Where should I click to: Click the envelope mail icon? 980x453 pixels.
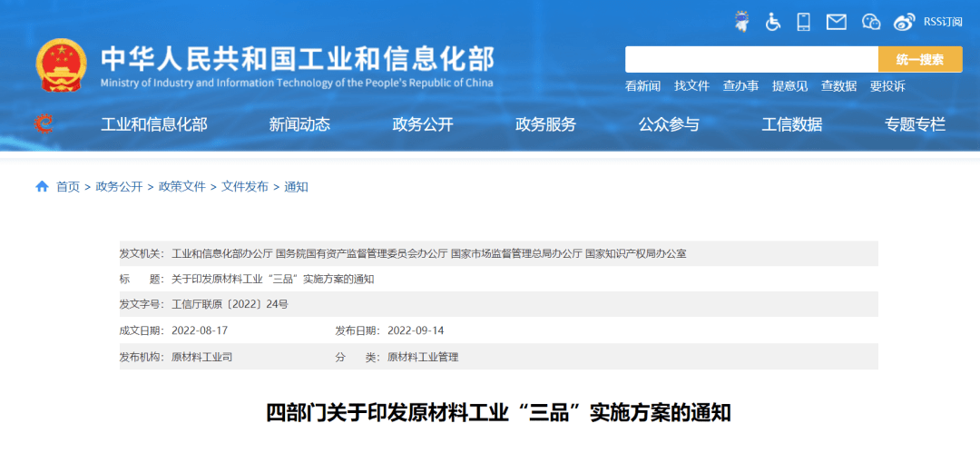click(837, 22)
